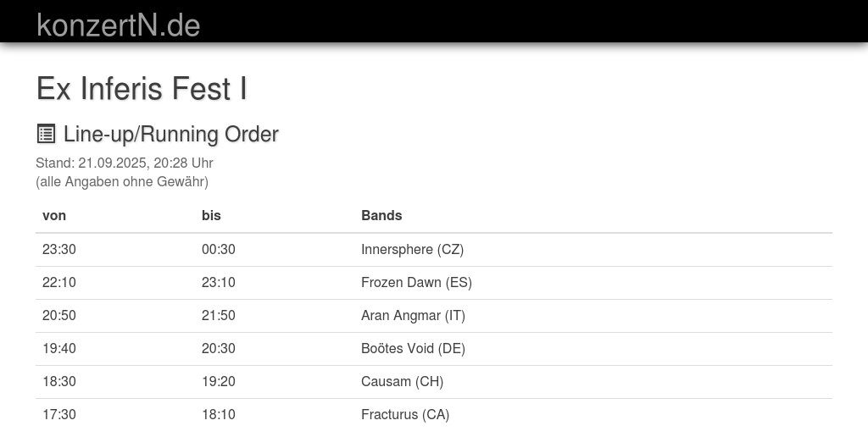Select the Fracturus (CA) band entry
Viewport: 868px width, 448px height.
coord(405,414)
